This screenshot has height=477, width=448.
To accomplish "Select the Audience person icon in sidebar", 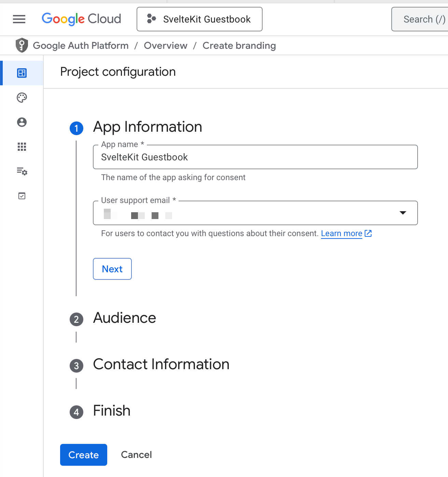I will [x=22, y=122].
